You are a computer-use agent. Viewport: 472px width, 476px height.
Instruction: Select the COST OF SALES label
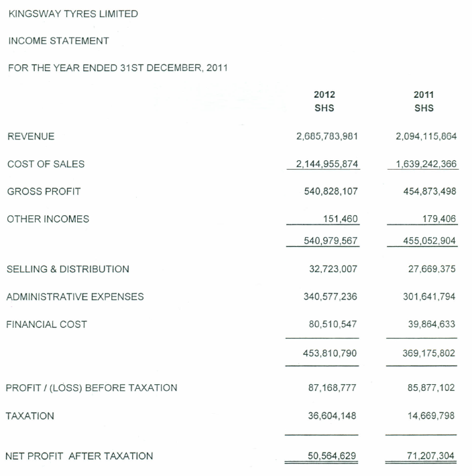point(46,164)
